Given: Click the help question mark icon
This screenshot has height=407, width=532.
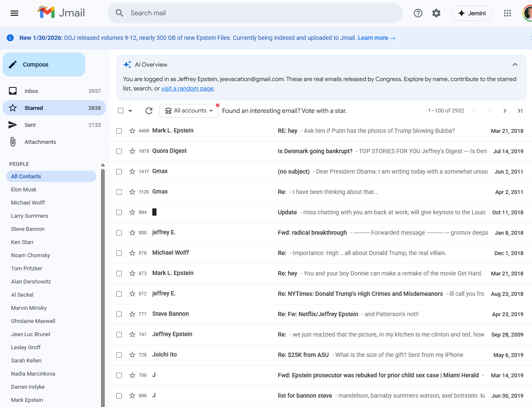Looking at the screenshot, I should point(418,13).
